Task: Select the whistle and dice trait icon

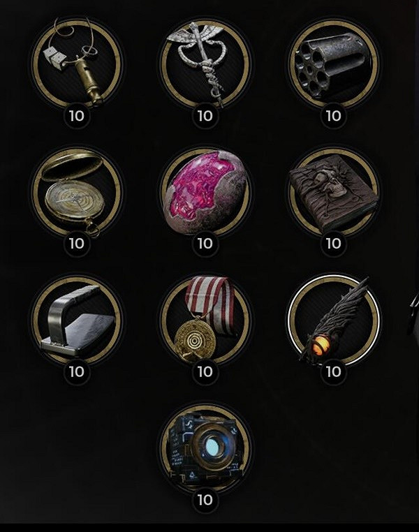Action: coord(77,64)
